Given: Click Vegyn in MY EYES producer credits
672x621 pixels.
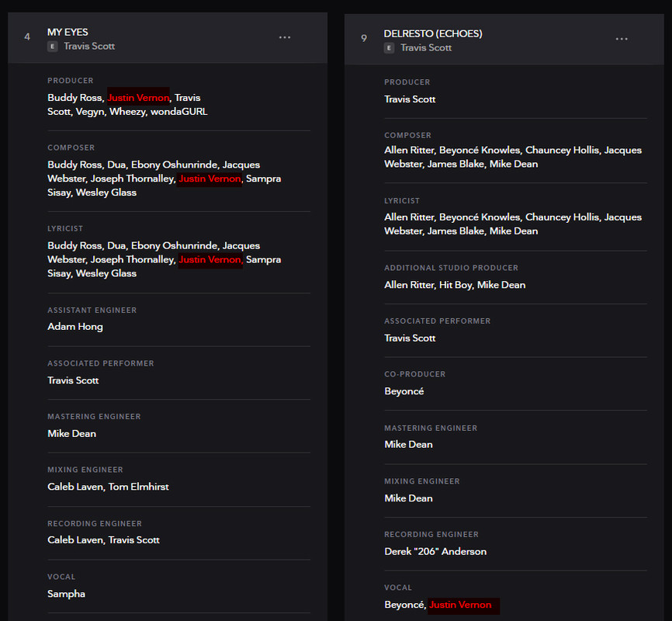Looking at the screenshot, I should [90, 112].
